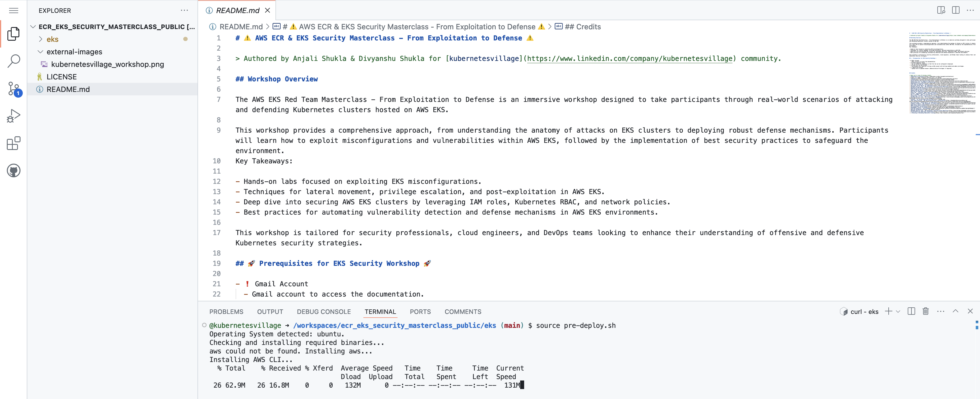Collapse the external-images folder
The image size is (980, 399).
(x=74, y=52)
